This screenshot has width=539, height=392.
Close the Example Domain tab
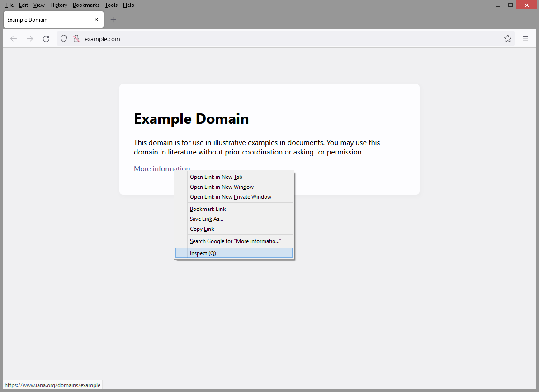(96, 19)
